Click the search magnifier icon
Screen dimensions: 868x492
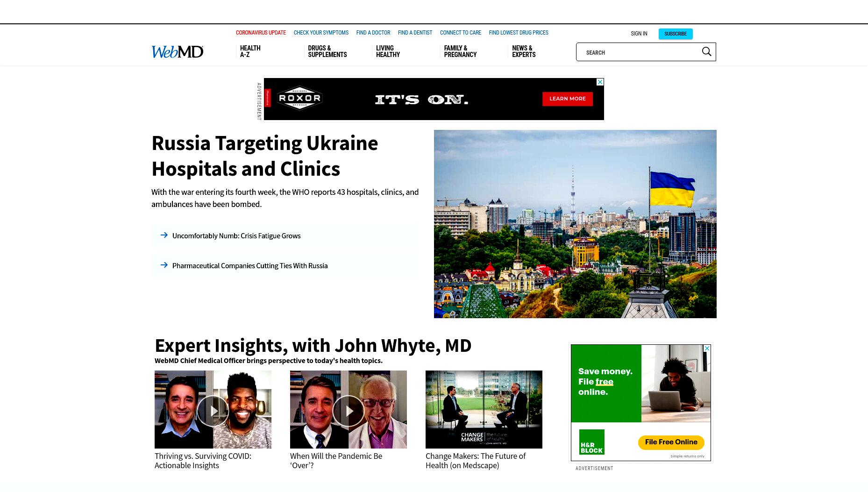coord(706,52)
